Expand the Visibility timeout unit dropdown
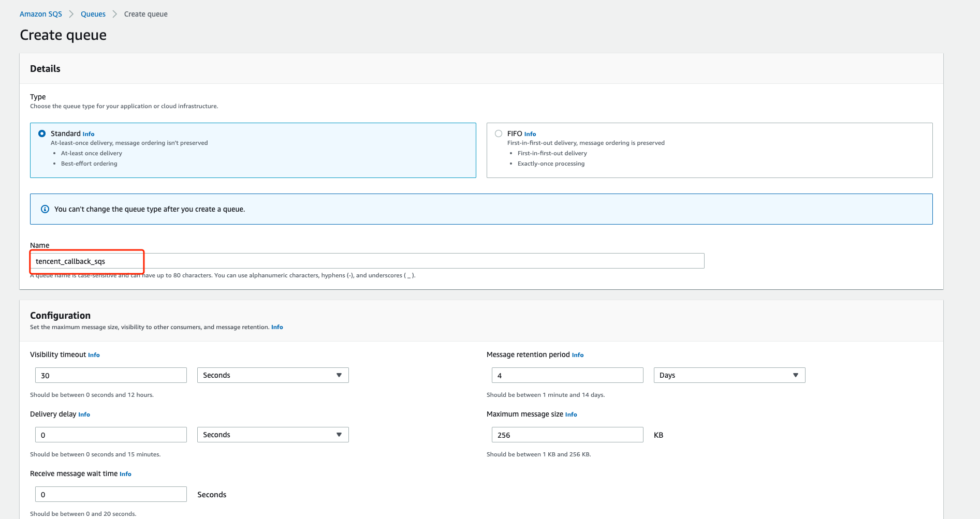The height and width of the screenshot is (519, 980). (272, 375)
